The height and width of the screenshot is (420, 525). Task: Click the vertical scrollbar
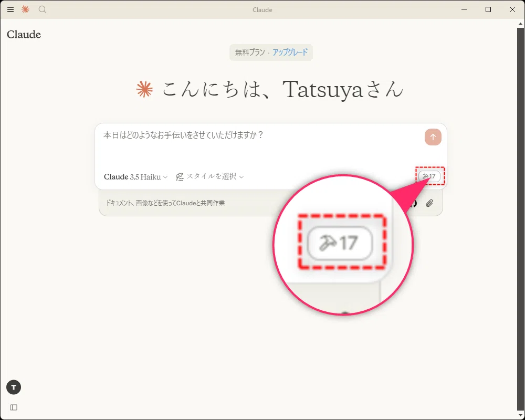pos(520,219)
